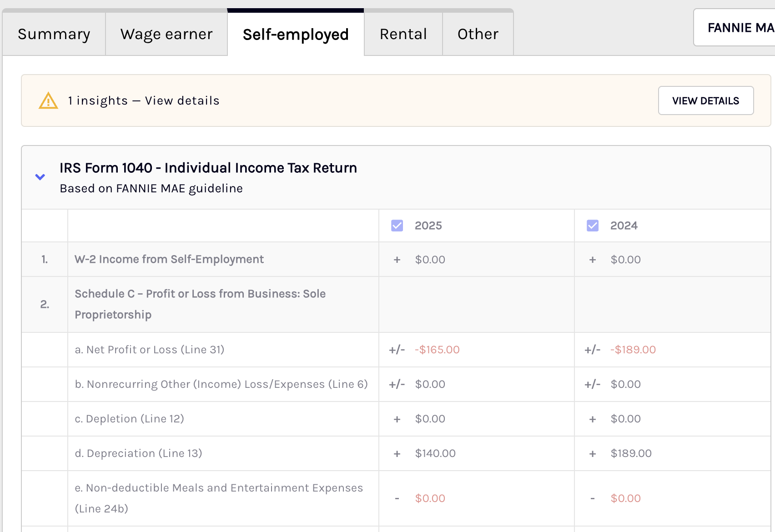Go to the Other tab

pos(478,34)
